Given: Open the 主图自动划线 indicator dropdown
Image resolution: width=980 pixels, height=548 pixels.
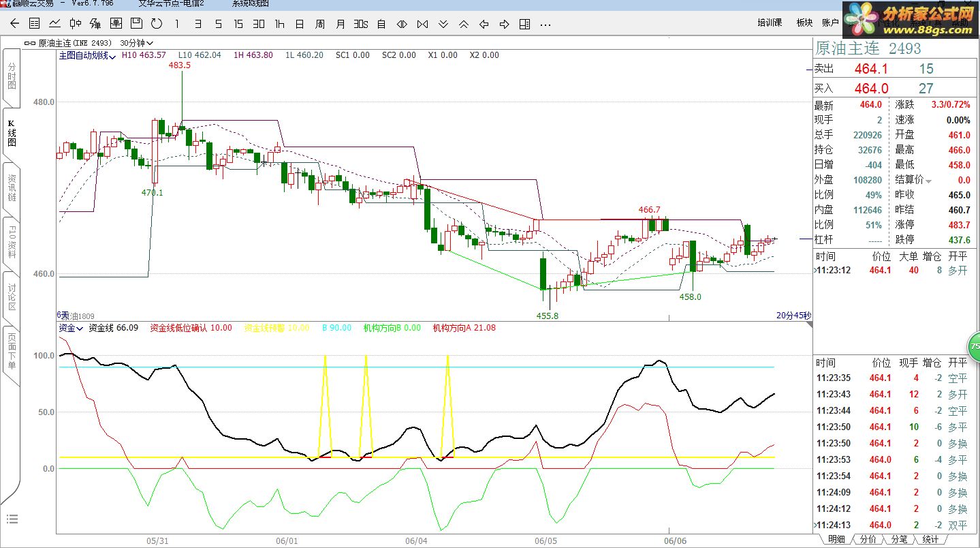Looking at the screenshot, I should click(x=87, y=55).
